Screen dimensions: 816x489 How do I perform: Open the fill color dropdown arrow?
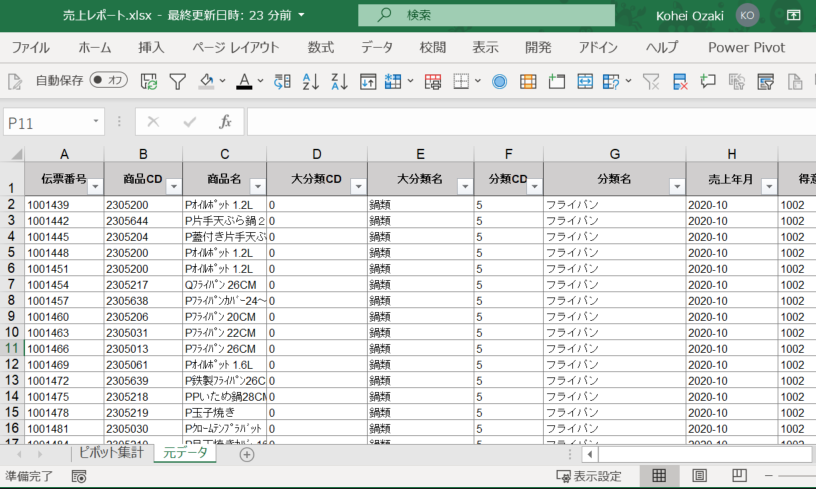coord(222,81)
